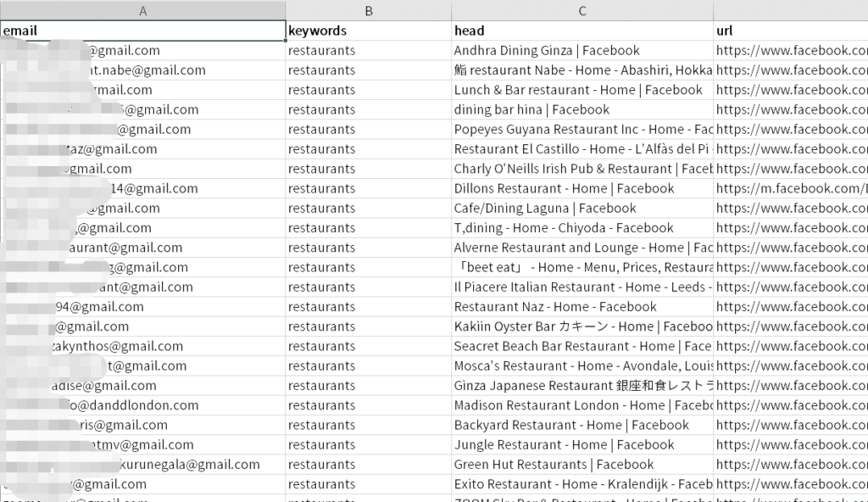The width and height of the screenshot is (868, 502).
Task: Click the 'restaurants' keyword in Dillons Restaurant row
Action: (321, 188)
